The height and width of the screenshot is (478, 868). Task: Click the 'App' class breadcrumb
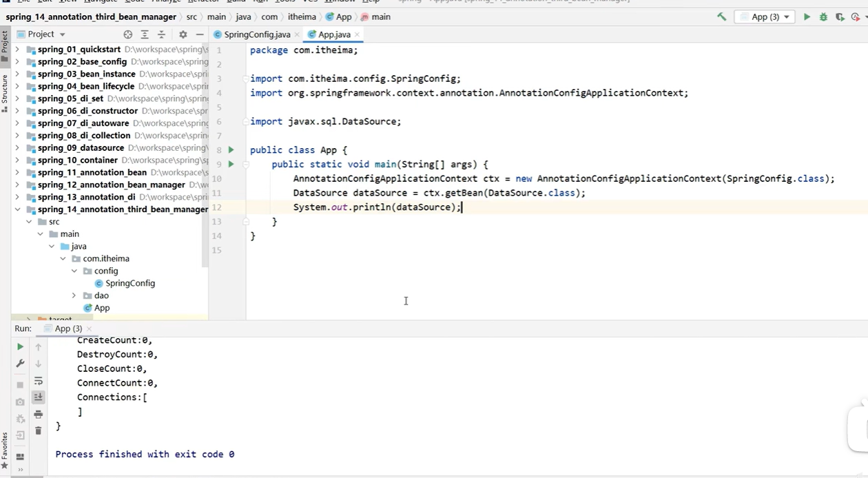click(338, 17)
